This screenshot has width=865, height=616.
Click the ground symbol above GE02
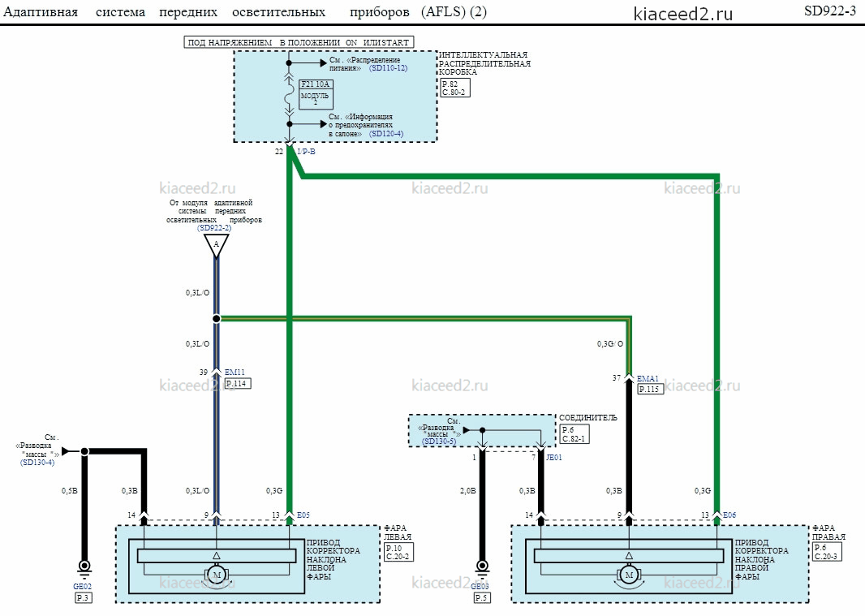84,569
